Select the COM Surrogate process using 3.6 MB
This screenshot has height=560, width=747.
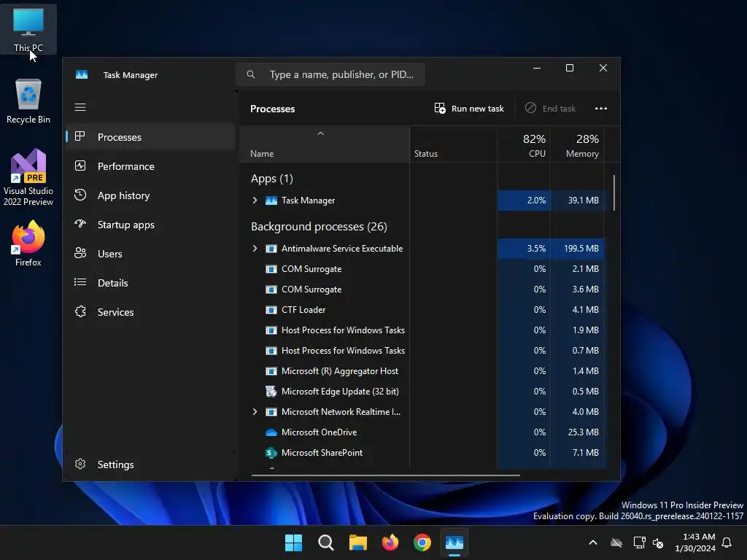click(x=422, y=289)
